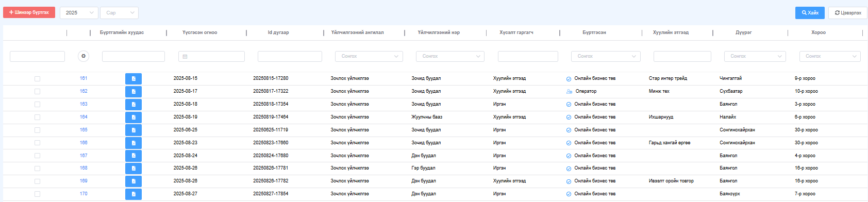Focus the Үүсгэсэн огноо date filter
This screenshot has height=202, width=868.
tap(211, 56)
